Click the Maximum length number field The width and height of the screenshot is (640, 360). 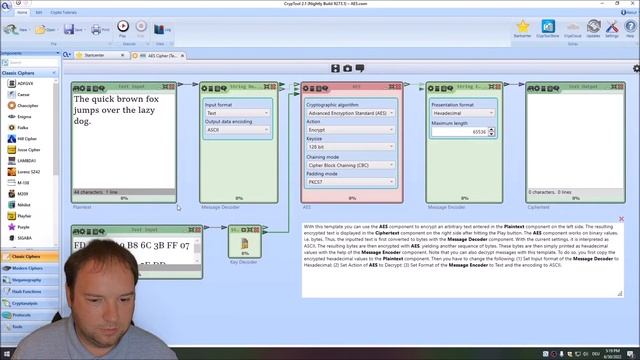click(460, 132)
